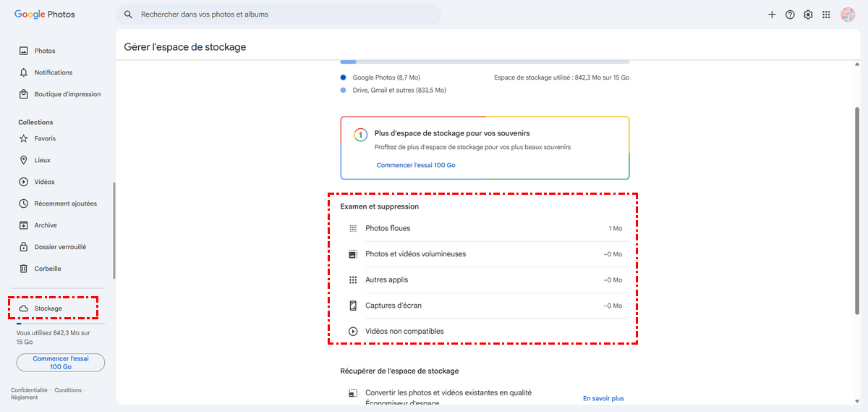The width and height of the screenshot is (868, 412).
Task: Open Photos et vidéos volumineuses row
Action: pyautogui.click(x=485, y=254)
